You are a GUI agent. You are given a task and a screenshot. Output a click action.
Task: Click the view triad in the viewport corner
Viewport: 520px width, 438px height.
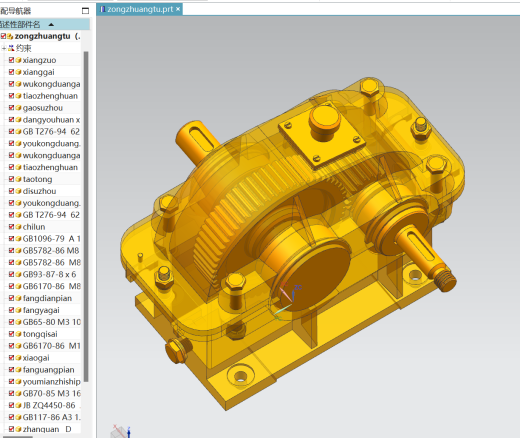(x=121, y=431)
